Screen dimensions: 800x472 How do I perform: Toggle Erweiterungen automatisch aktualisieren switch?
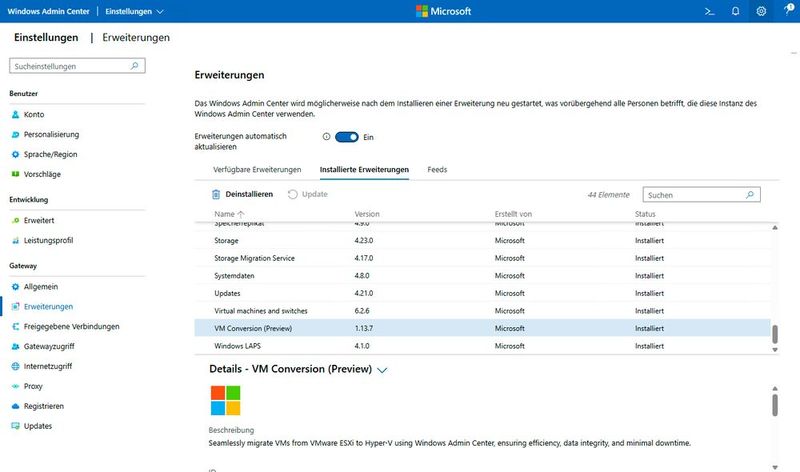tap(347, 137)
